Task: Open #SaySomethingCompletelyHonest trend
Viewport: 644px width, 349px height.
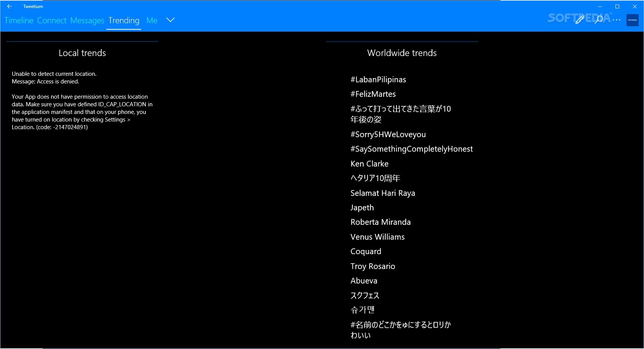Action: (x=412, y=149)
